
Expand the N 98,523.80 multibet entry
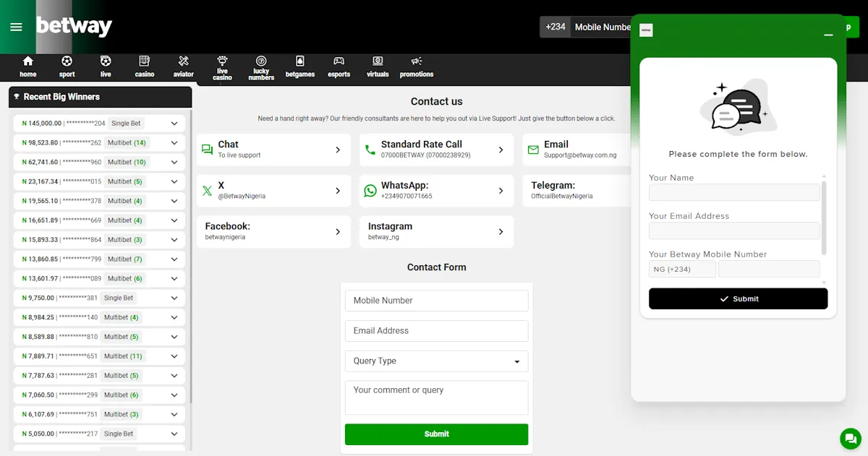tap(173, 142)
